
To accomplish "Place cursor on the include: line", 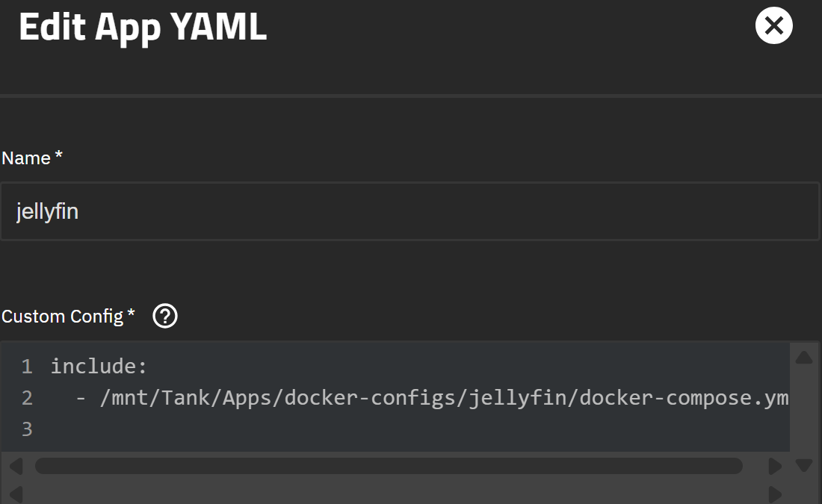I will click(99, 367).
